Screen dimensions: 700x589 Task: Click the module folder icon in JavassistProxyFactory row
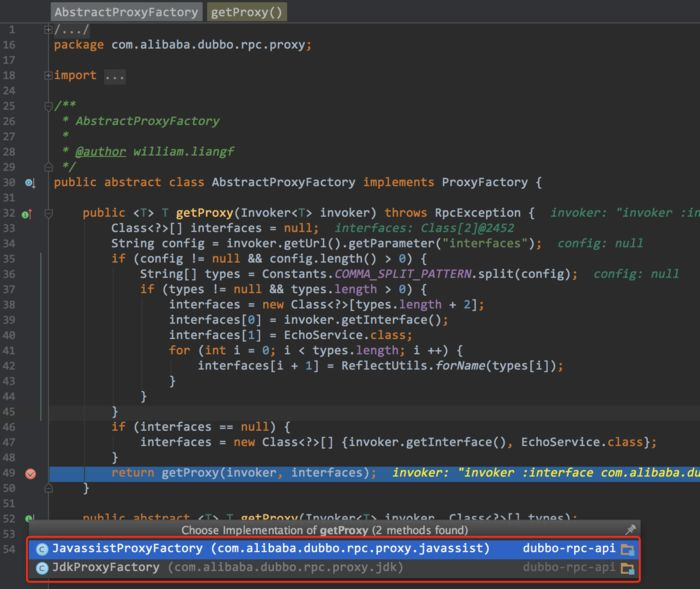627,549
